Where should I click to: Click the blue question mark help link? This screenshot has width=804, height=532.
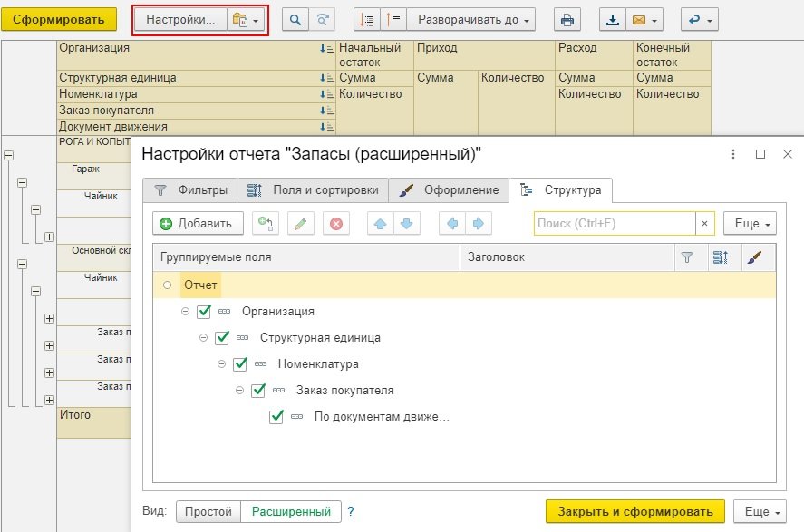tap(351, 511)
